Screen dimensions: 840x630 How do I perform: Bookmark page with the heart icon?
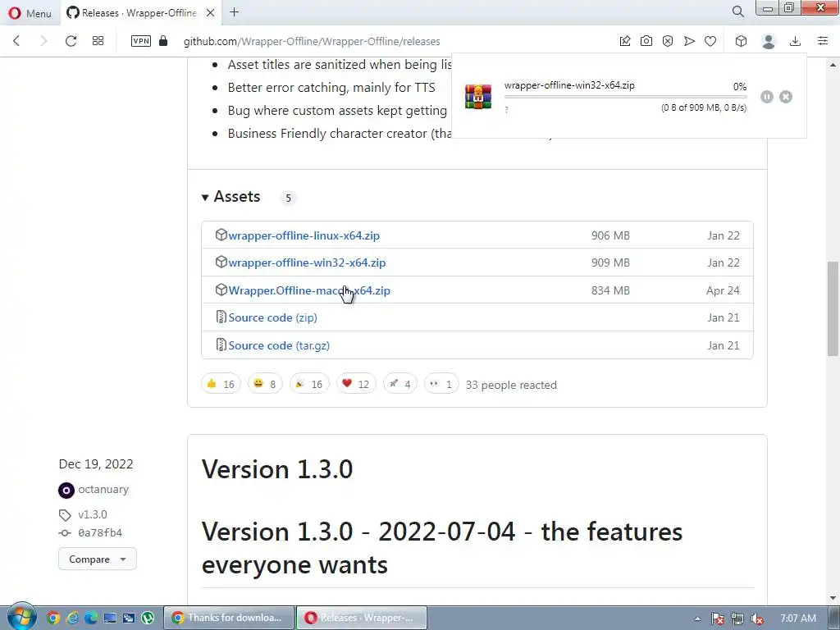pyautogui.click(x=710, y=41)
